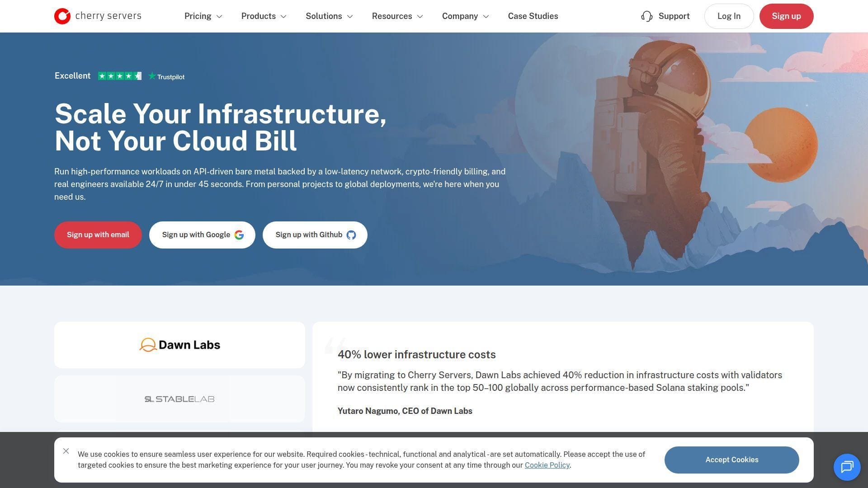868x488 pixels.
Task: Click the "Excellent" rating text
Action: 72,76
